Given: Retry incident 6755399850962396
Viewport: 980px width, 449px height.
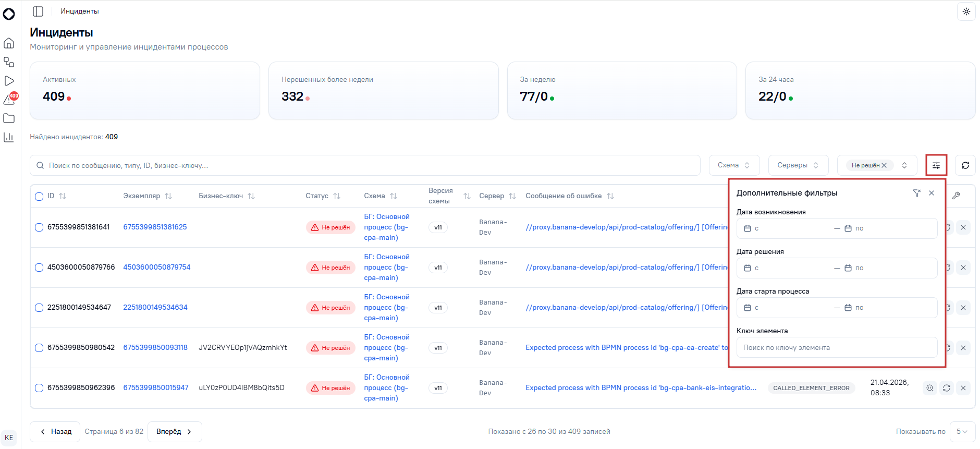Looking at the screenshot, I should click(x=947, y=388).
